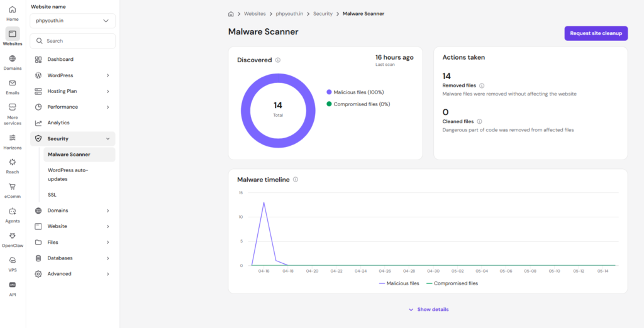
Task: Open the phpyouth.in website name dropdown
Action: [x=73, y=21]
